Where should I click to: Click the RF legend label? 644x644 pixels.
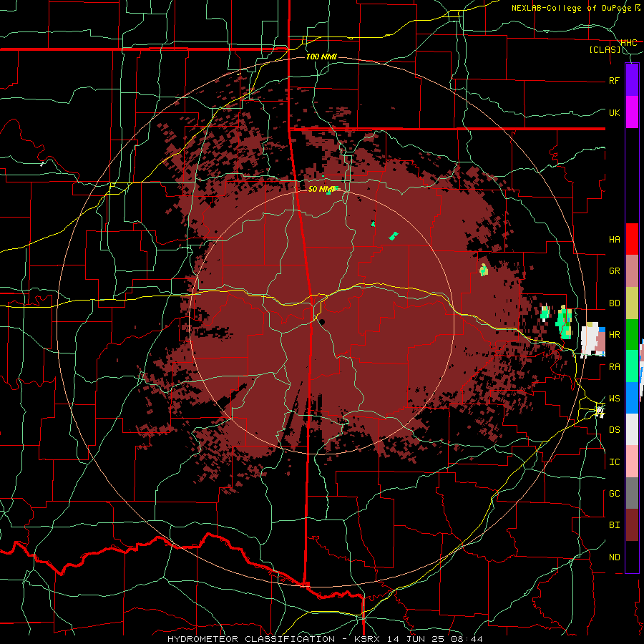(614, 81)
